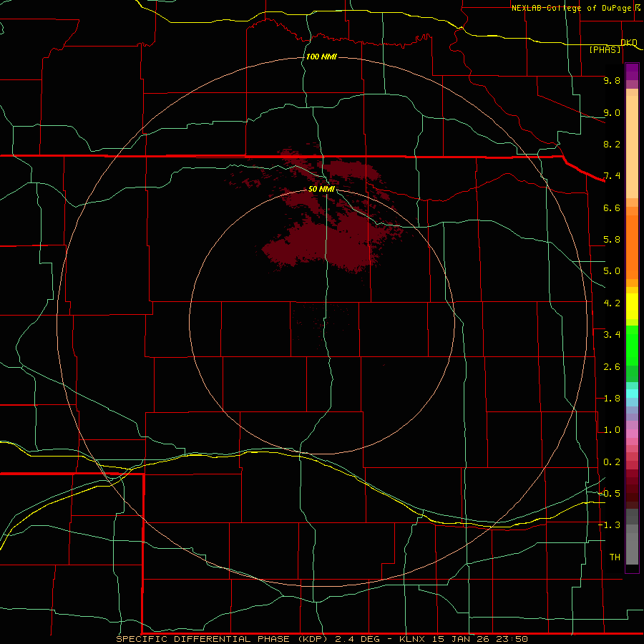644x644 pixels.
Task: Click the 7.4 value on the color scale
Action: [612, 176]
